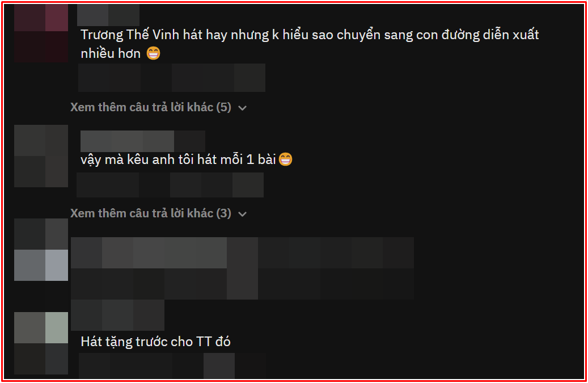Viewport: 588px width, 383px height.
Task: Click the grinning emoji after "nhiều hơn"
Action: 153,53
